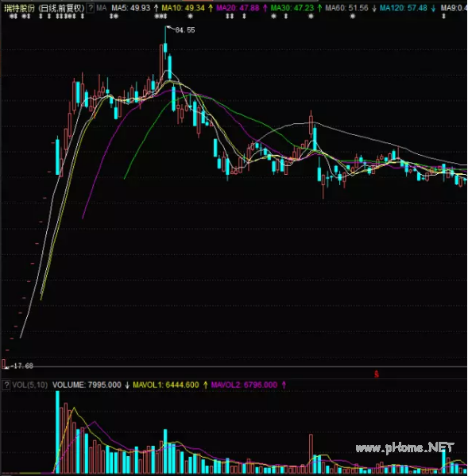Select the yellow MA10: 49.34 value
Image resolution: width=468 pixels, height=476 pixels.
tap(184, 8)
